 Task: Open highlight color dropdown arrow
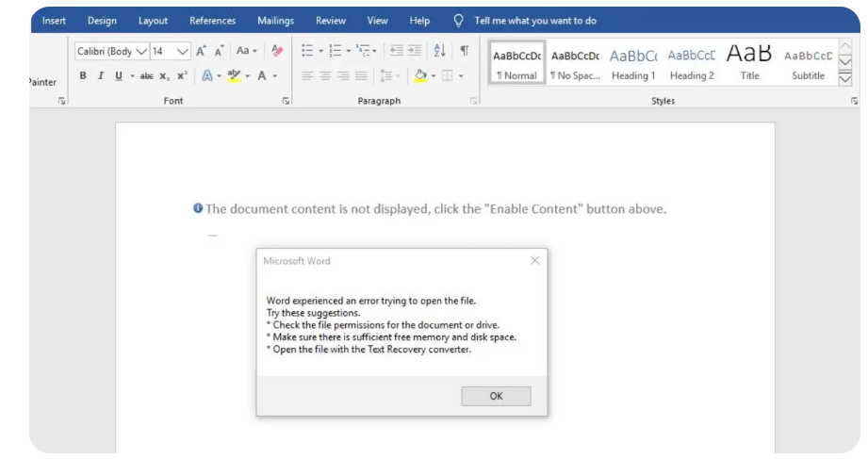pos(248,75)
